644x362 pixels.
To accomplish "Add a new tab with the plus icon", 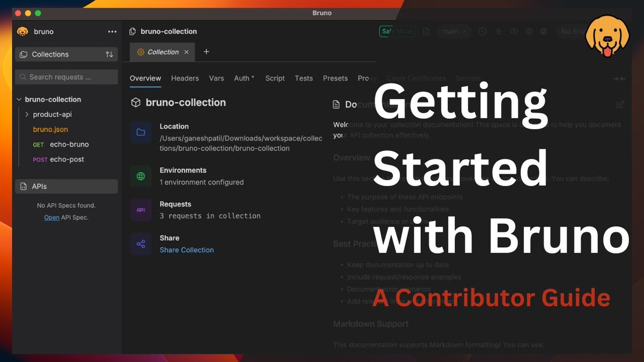I will (x=206, y=52).
